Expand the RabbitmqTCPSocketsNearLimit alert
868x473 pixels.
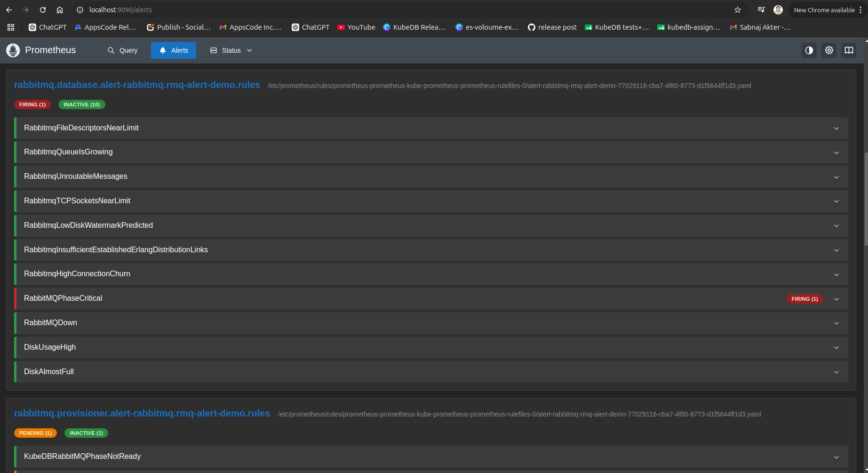click(431, 201)
